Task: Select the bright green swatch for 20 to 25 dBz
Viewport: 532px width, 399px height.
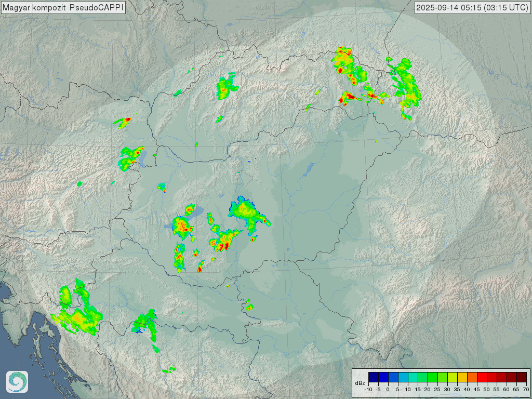Action: click(433, 377)
